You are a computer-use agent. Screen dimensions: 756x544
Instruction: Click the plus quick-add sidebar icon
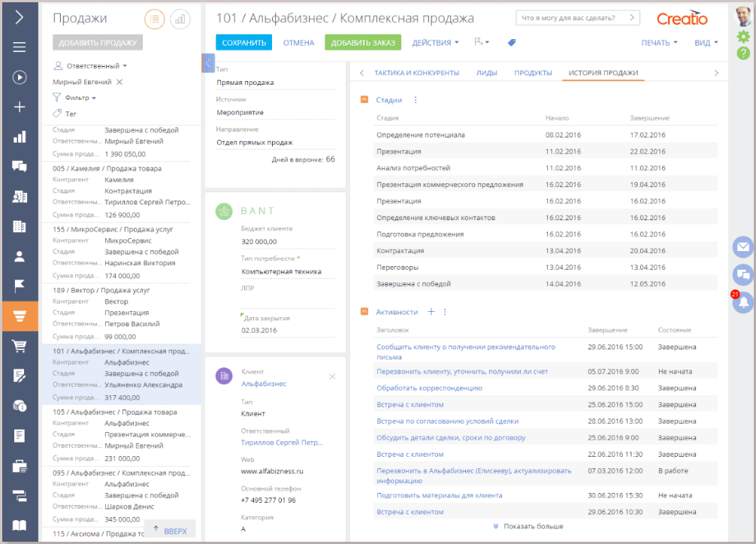(20, 107)
